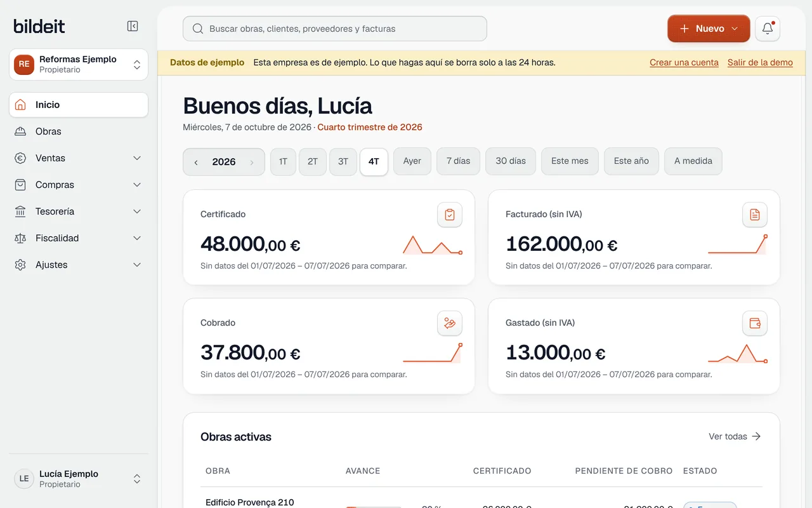The image size is (812, 508).
Task: Select the 1T quarter tab
Action: tap(283, 161)
